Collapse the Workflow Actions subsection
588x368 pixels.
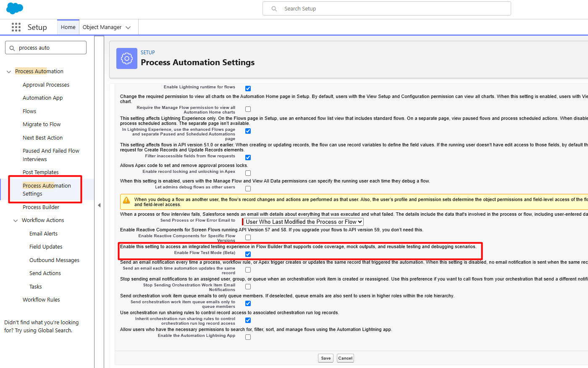[16, 220]
